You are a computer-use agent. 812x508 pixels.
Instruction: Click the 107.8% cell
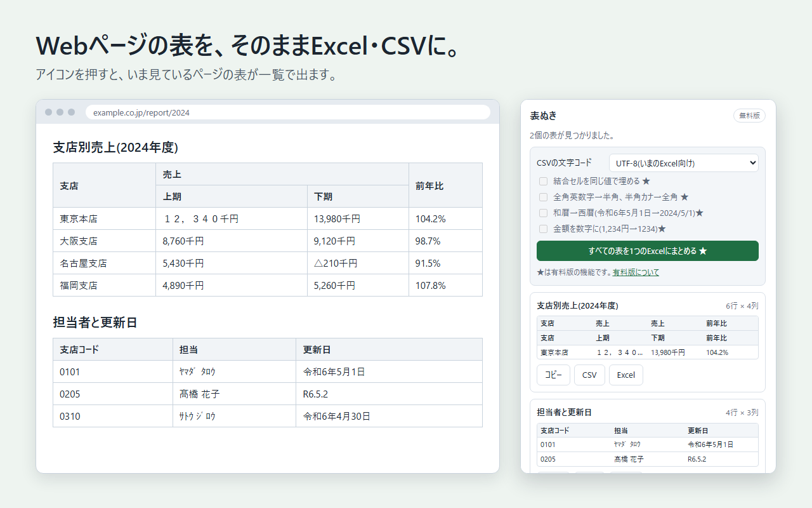(445, 285)
